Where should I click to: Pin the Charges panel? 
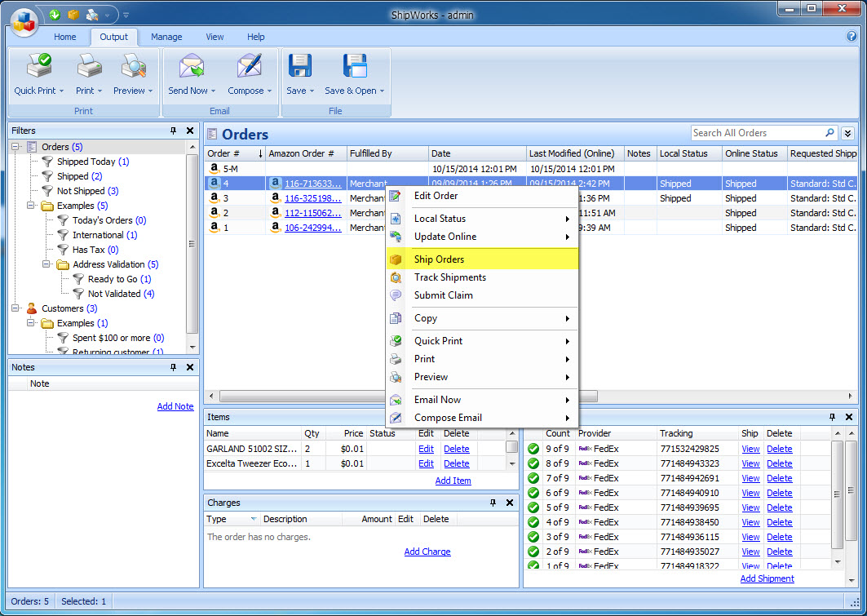[x=493, y=503]
